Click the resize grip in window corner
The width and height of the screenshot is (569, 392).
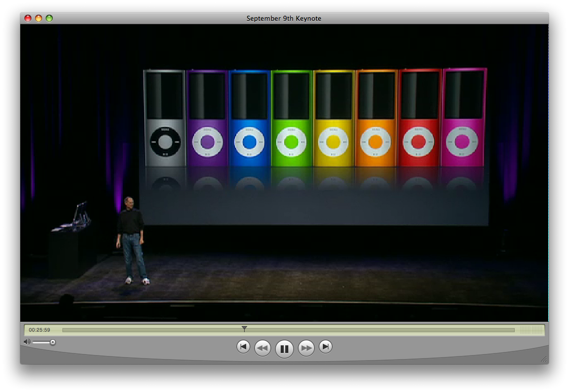pos(544,360)
